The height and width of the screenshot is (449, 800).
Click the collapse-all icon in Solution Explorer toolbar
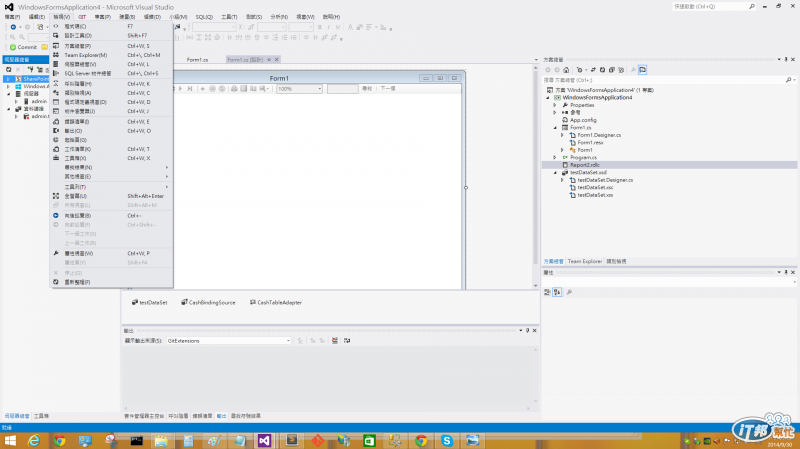[611, 70]
